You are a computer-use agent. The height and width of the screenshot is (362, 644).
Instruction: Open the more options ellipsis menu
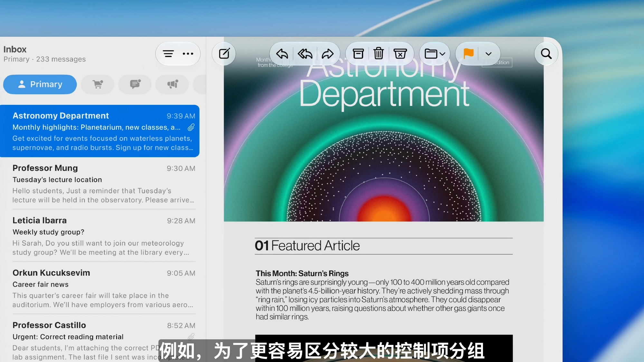[188, 54]
